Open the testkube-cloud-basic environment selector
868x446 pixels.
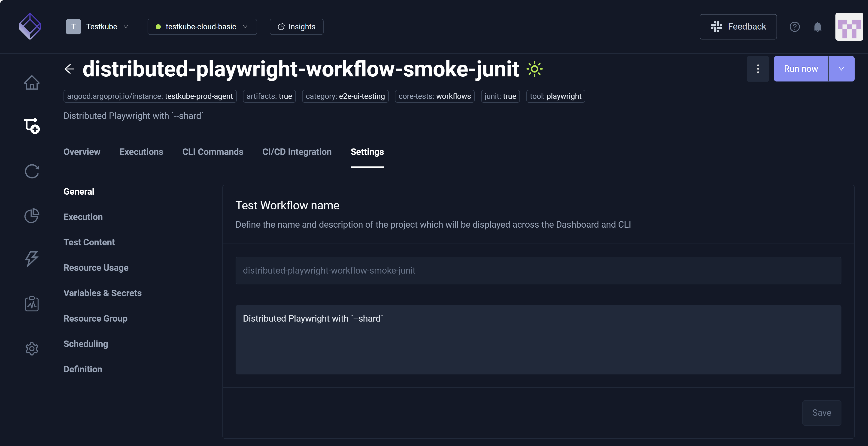(202, 27)
